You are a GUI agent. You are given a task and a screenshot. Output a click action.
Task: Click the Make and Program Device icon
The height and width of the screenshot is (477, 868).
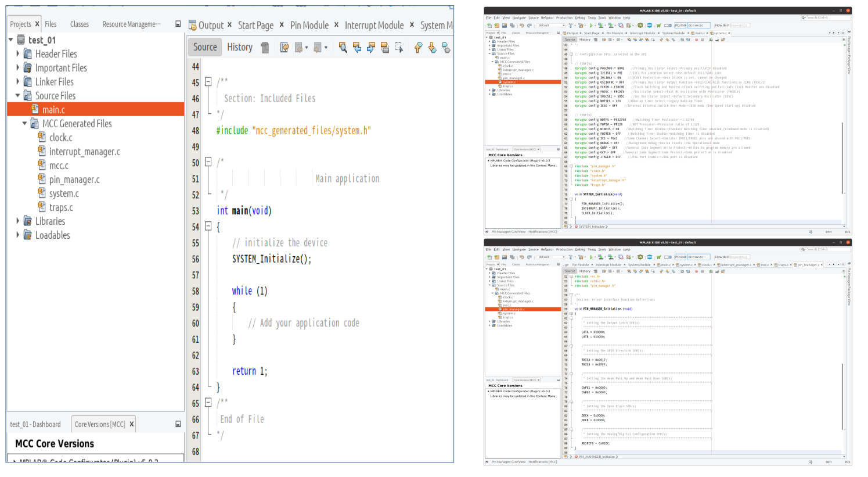600,25
